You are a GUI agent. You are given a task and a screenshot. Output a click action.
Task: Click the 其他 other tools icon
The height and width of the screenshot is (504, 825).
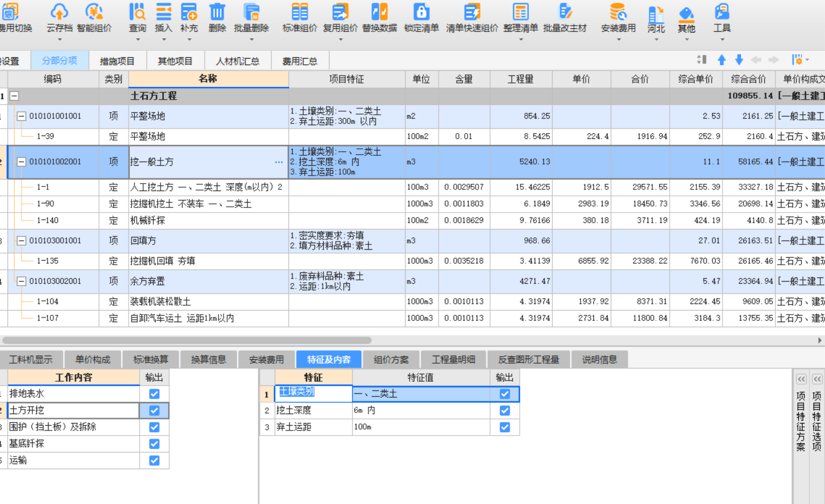(x=687, y=14)
